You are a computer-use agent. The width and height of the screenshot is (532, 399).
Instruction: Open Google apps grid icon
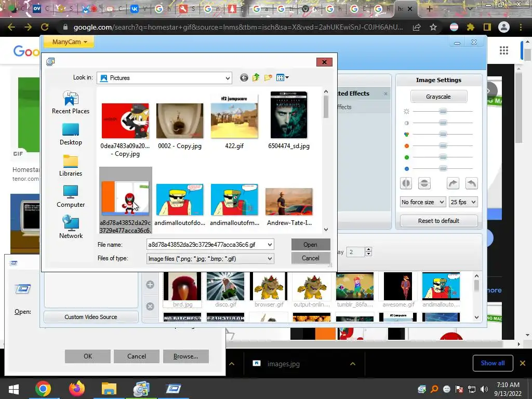tap(504, 50)
